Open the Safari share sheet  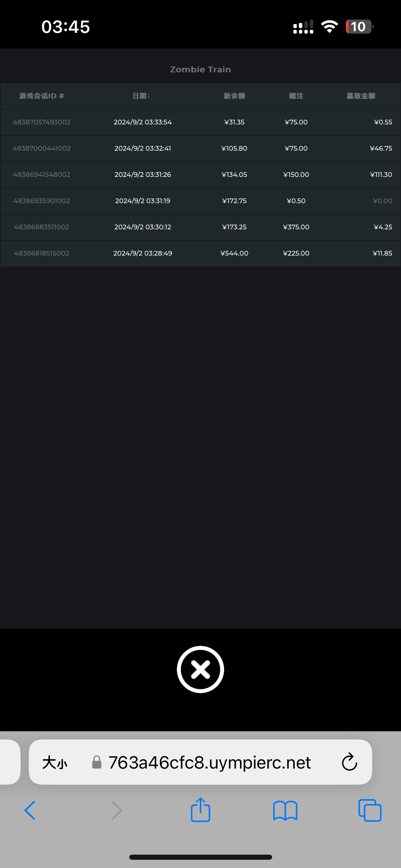point(200,810)
